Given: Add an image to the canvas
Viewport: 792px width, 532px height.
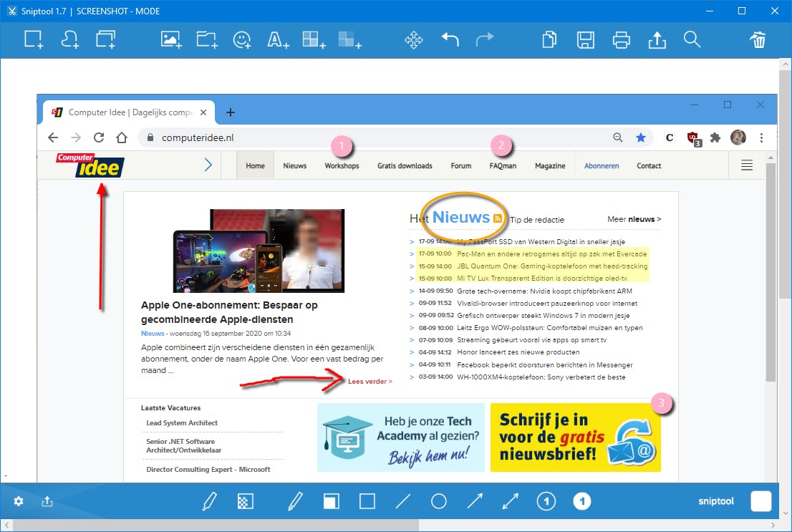Looking at the screenshot, I should tap(171, 39).
